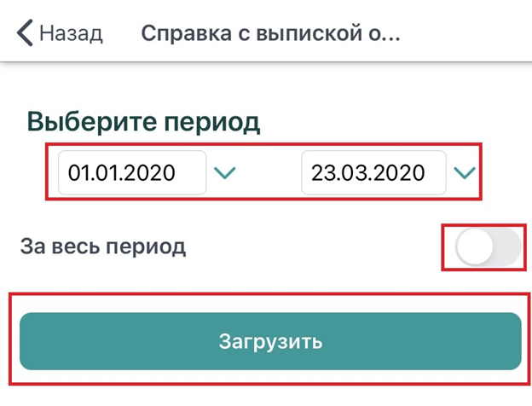Tap the teal arrow beside 01.01.2020
Image resolution: width=532 pixels, height=406 pixels.
pos(224,173)
